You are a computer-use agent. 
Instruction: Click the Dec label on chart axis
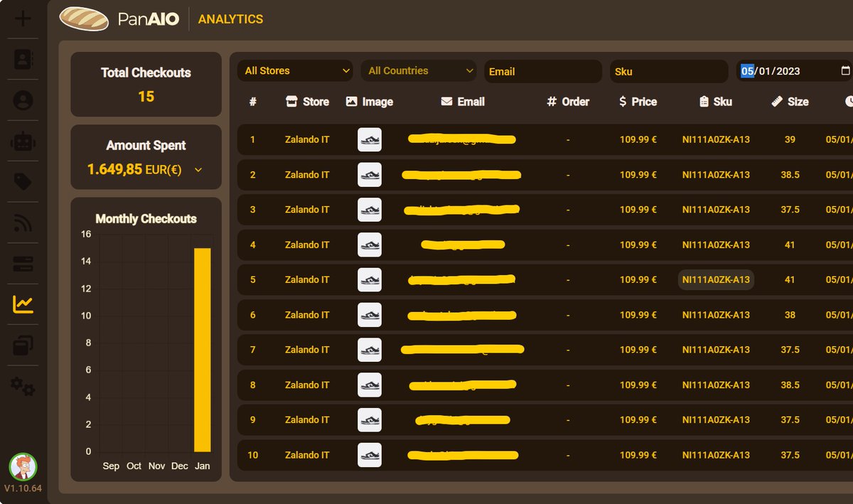click(x=180, y=466)
